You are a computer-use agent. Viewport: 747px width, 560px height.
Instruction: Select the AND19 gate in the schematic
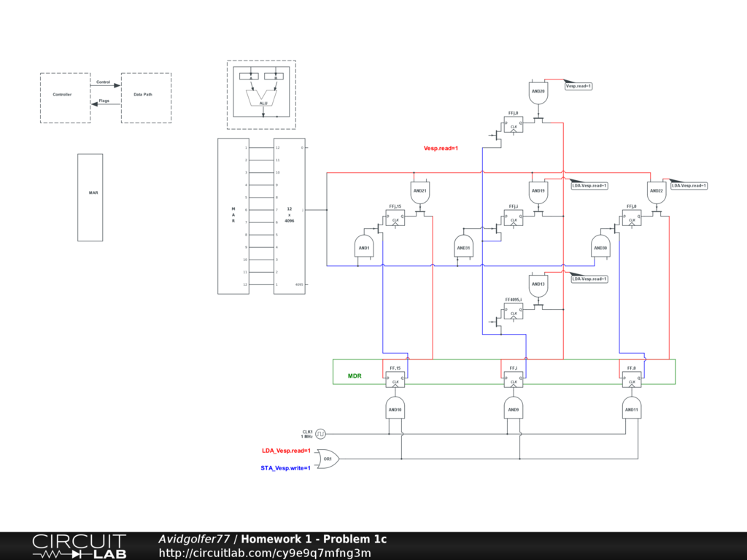[x=538, y=192]
